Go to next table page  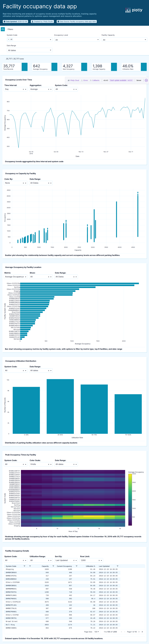pos(139,632)
